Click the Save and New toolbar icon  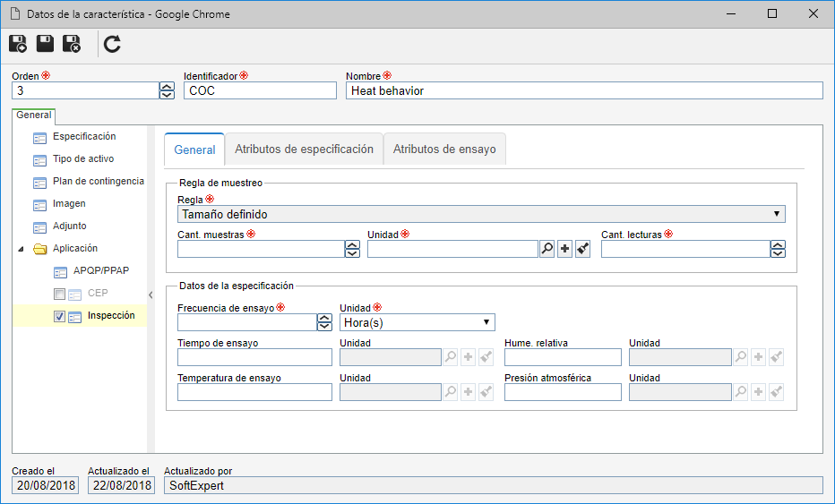pyautogui.click(x=18, y=44)
